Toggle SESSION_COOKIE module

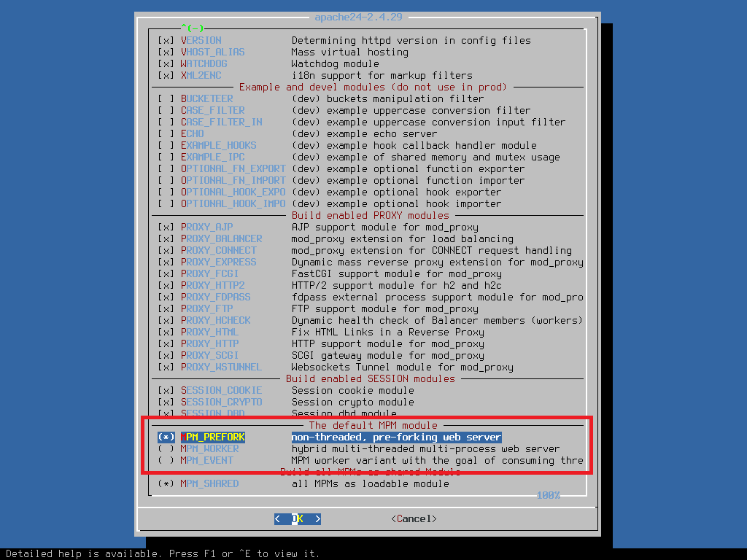166,391
